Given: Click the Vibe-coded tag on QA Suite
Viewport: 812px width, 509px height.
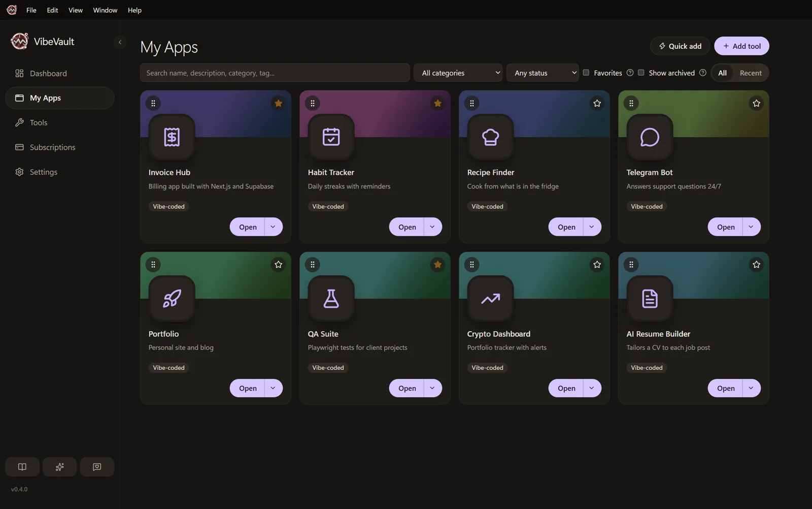Looking at the screenshot, I should click(x=328, y=368).
